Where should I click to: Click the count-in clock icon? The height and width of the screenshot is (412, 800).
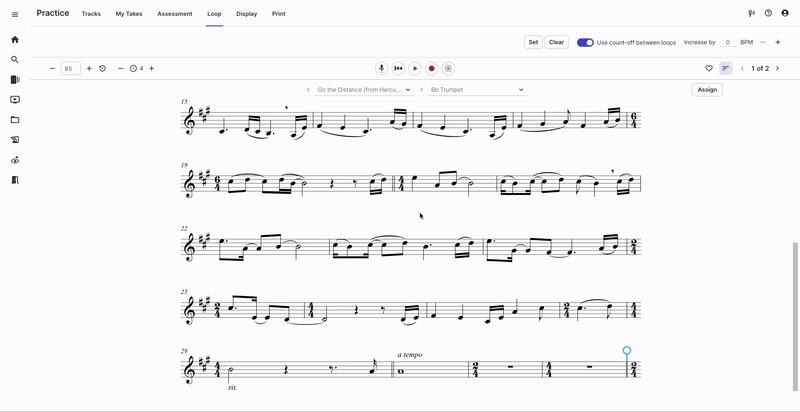(133, 68)
